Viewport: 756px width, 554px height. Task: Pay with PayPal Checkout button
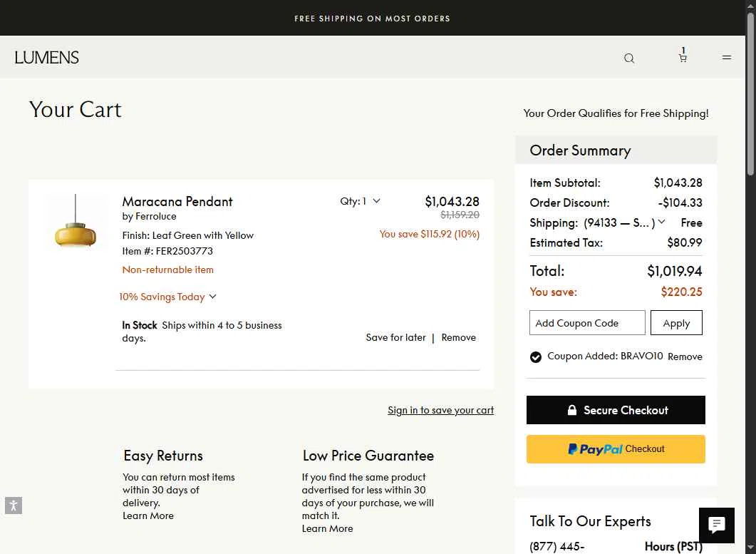point(616,449)
